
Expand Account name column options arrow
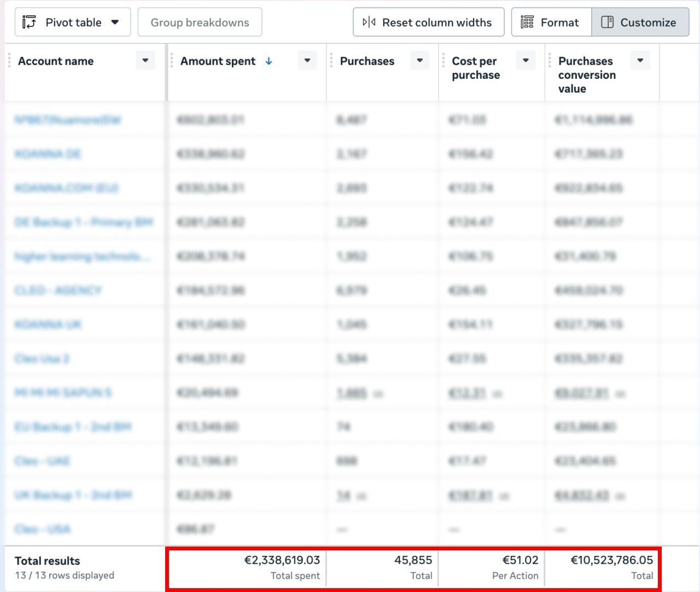145,61
